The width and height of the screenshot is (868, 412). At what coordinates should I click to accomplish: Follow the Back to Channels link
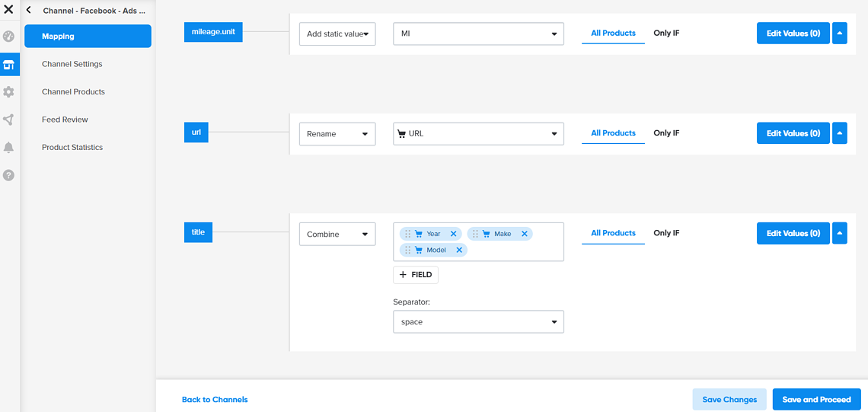(215, 400)
